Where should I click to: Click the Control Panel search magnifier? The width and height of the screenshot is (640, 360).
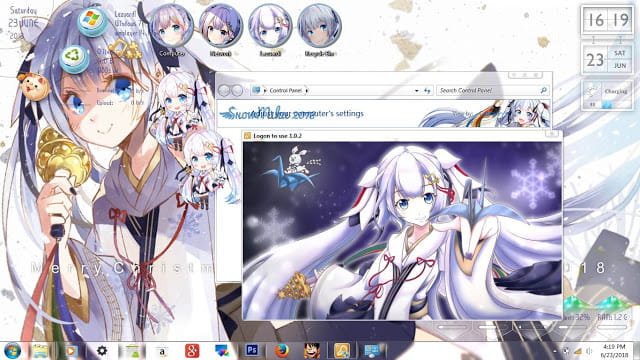[x=543, y=90]
